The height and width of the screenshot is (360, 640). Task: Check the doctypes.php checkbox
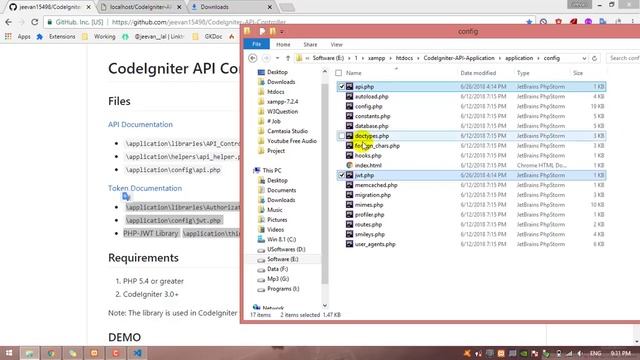click(x=342, y=136)
